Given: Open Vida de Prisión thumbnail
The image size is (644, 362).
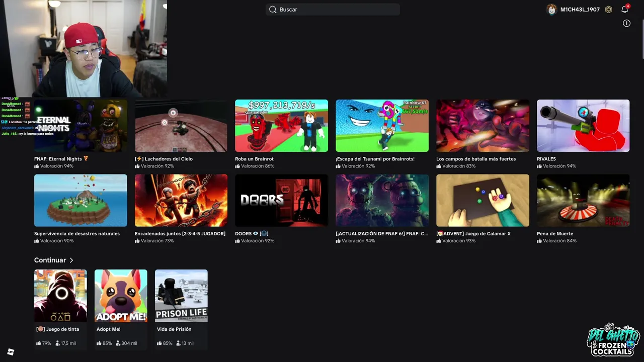Looking at the screenshot, I should (181, 296).
